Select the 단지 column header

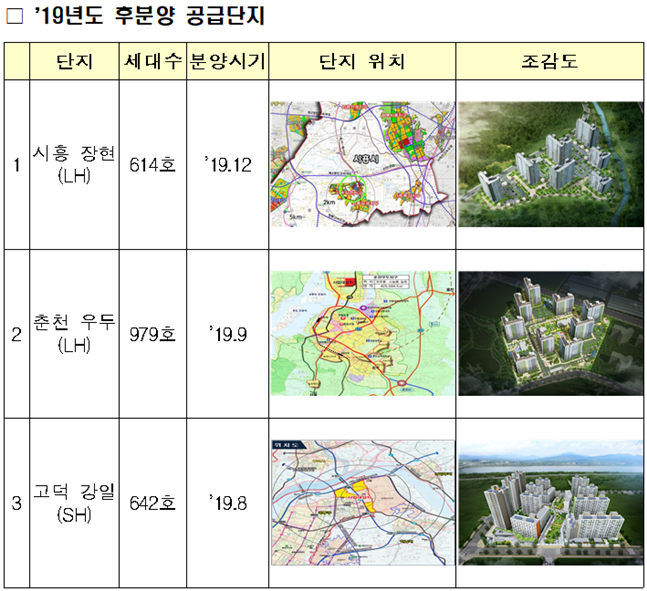[74, 61]
